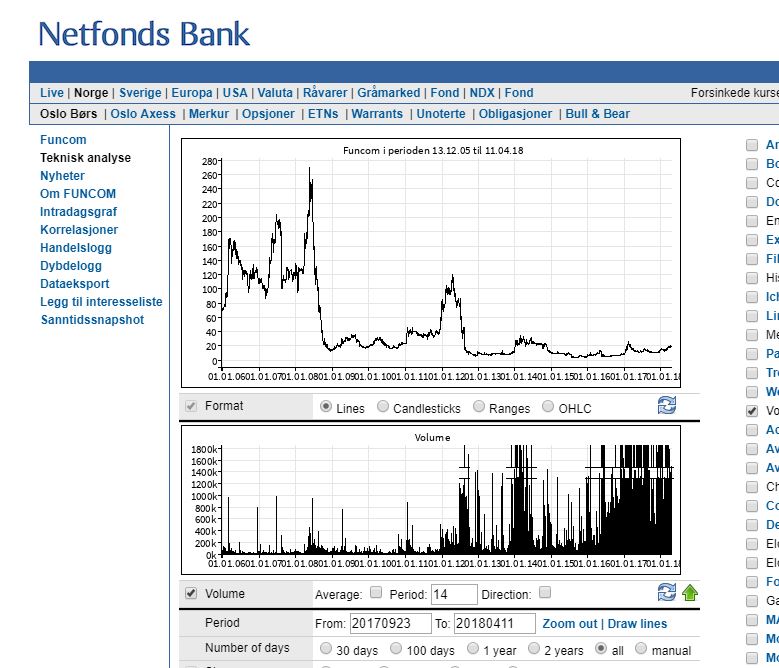779x668 pixels.
Task: Open Nyheter in the sidebar
Action: click(x=62, y=176)
